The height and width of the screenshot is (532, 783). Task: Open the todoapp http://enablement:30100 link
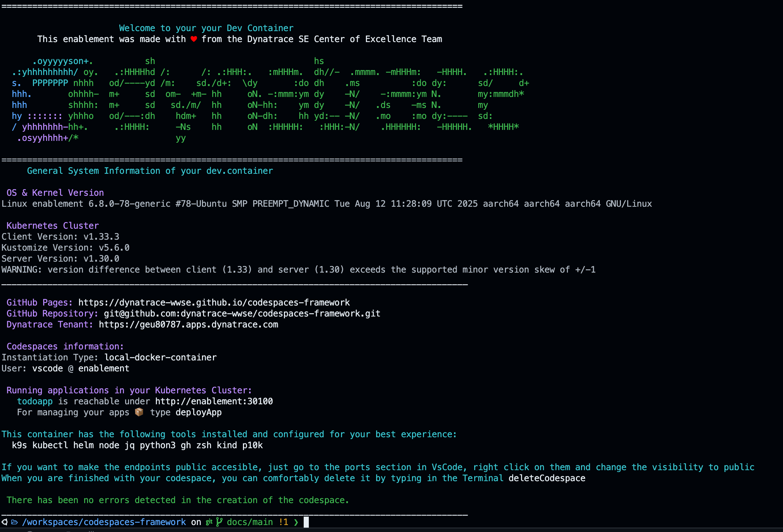[214, 401]
